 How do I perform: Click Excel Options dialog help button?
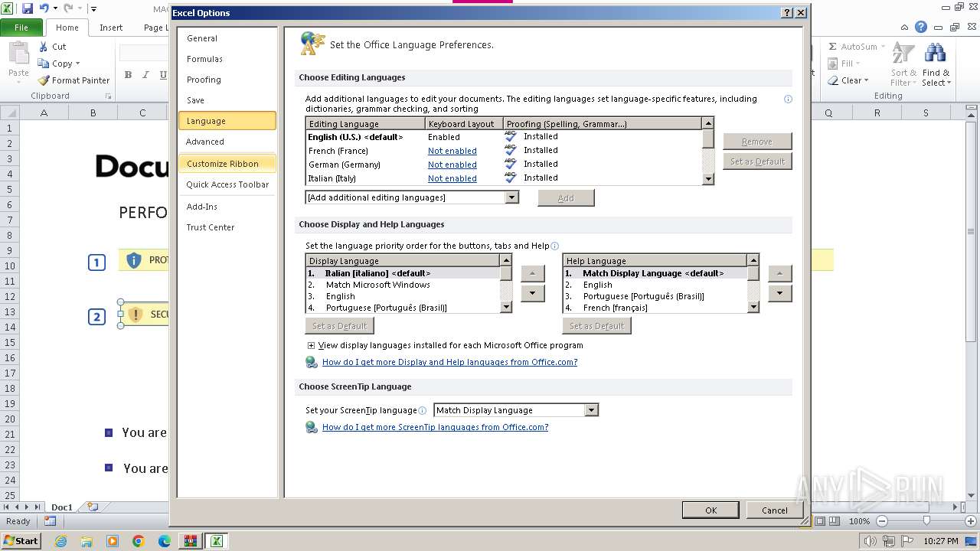(x=786, y=13)
